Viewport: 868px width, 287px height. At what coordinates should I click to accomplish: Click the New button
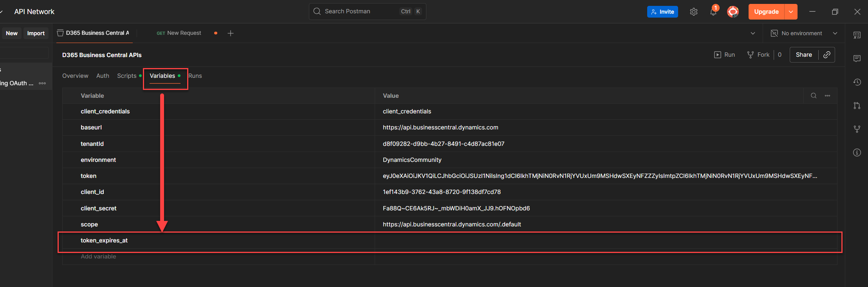[12, 33]
